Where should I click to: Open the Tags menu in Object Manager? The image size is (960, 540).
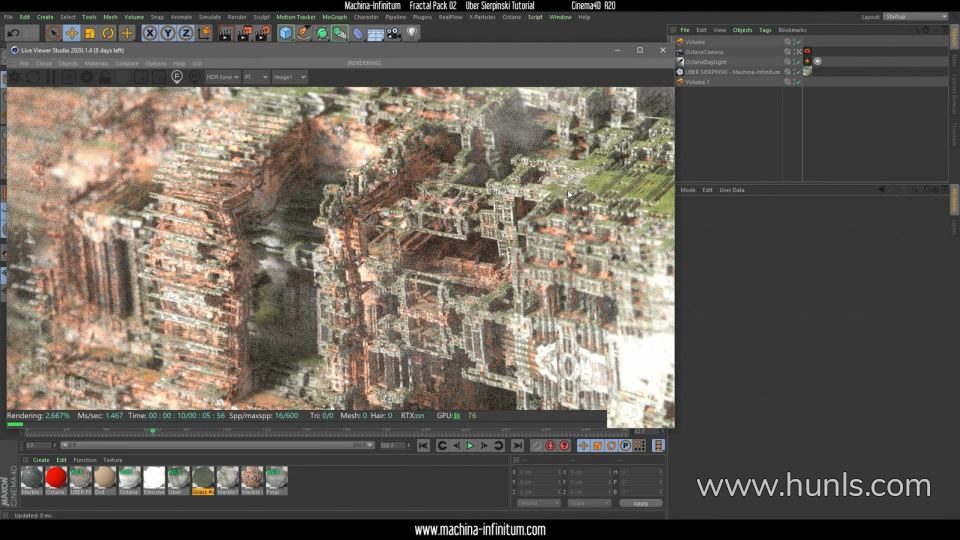pyautogui.click(x=764, y=30)
